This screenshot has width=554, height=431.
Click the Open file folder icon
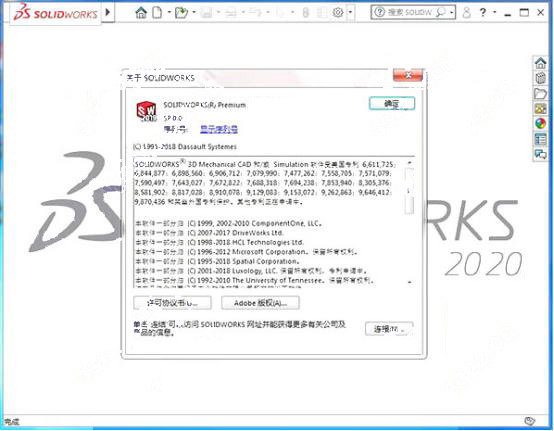click(181, 12)
